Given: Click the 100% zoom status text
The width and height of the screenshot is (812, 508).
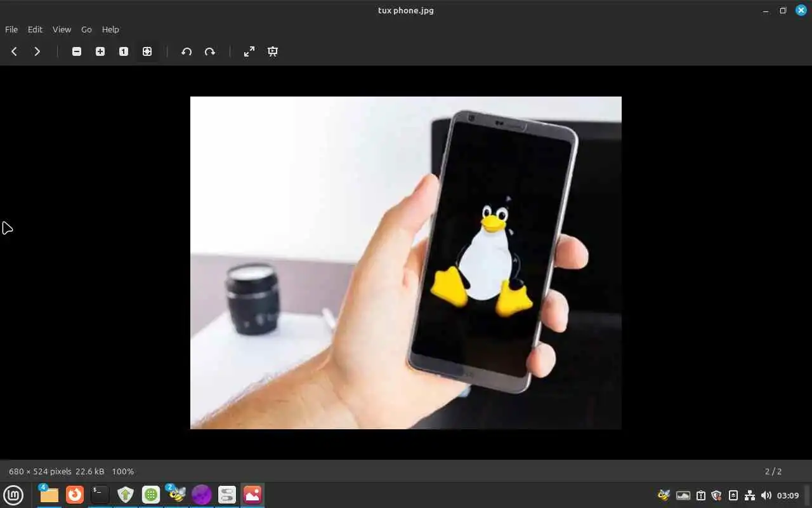Looking at the screenshot, I should tap(123, 471).
